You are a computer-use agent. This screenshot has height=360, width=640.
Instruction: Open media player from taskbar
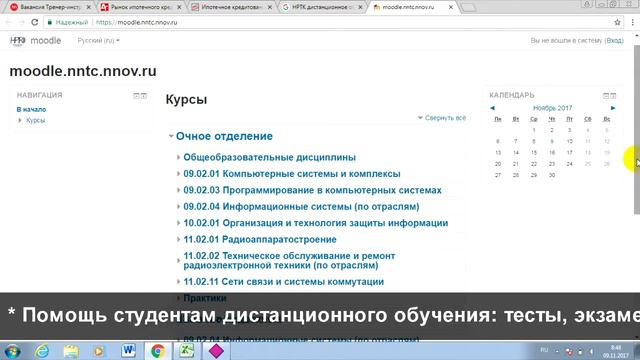[x=99, y=351]
